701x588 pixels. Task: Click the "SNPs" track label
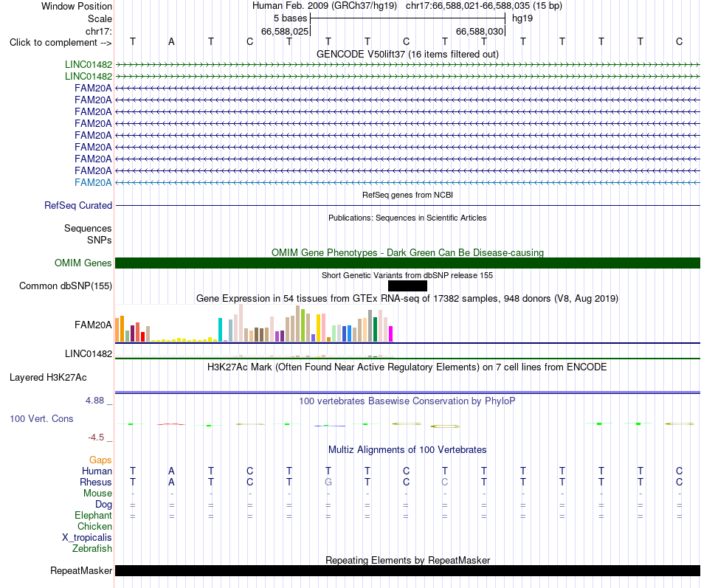pyautogui.click(x=100, y=240)
